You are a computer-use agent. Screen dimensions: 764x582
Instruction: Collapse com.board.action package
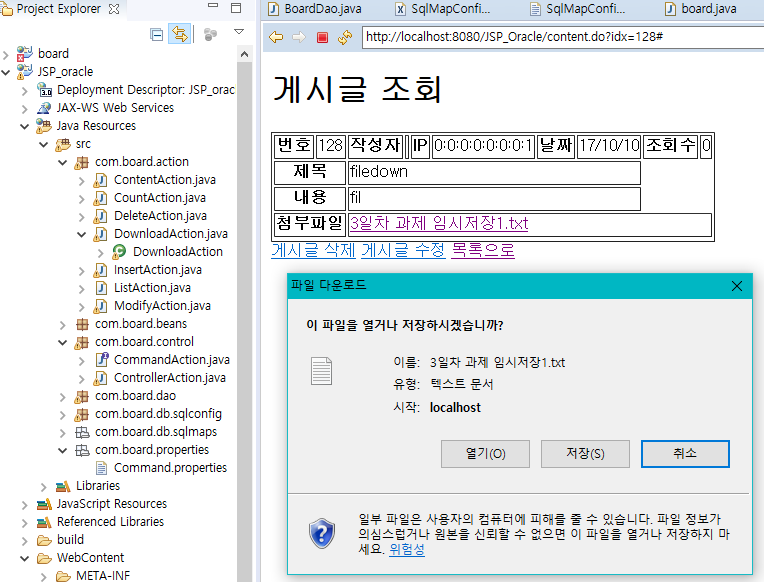(x=63, y=162)
